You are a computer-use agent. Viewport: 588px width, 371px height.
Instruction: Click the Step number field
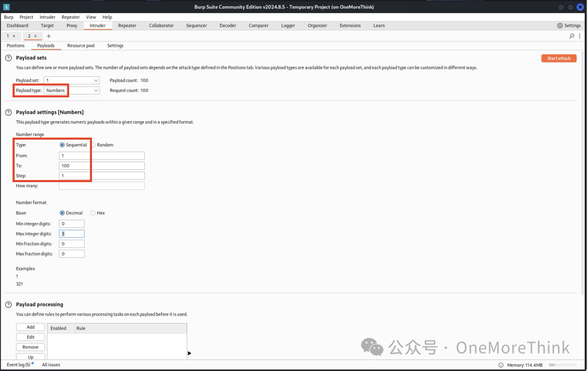(102, 176)
